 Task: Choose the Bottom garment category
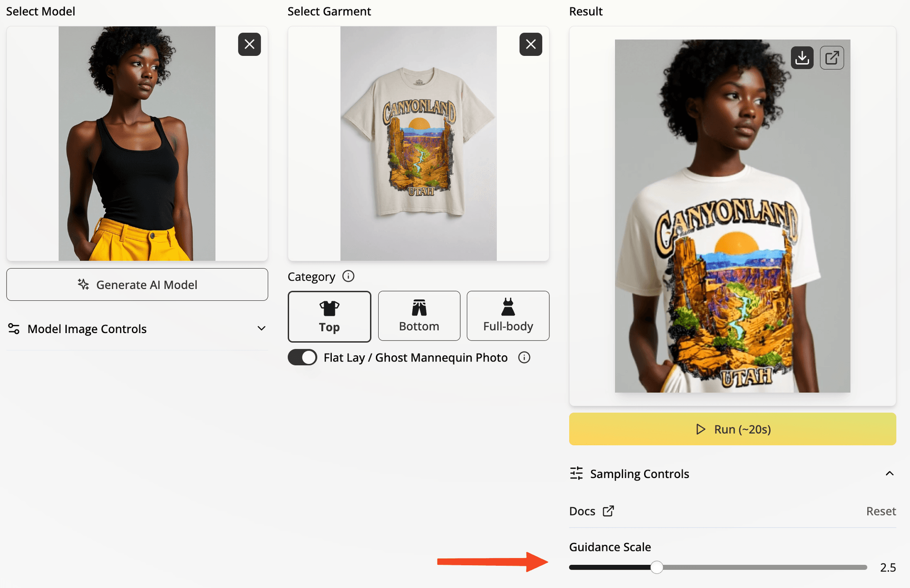click(x=419, y=317)
